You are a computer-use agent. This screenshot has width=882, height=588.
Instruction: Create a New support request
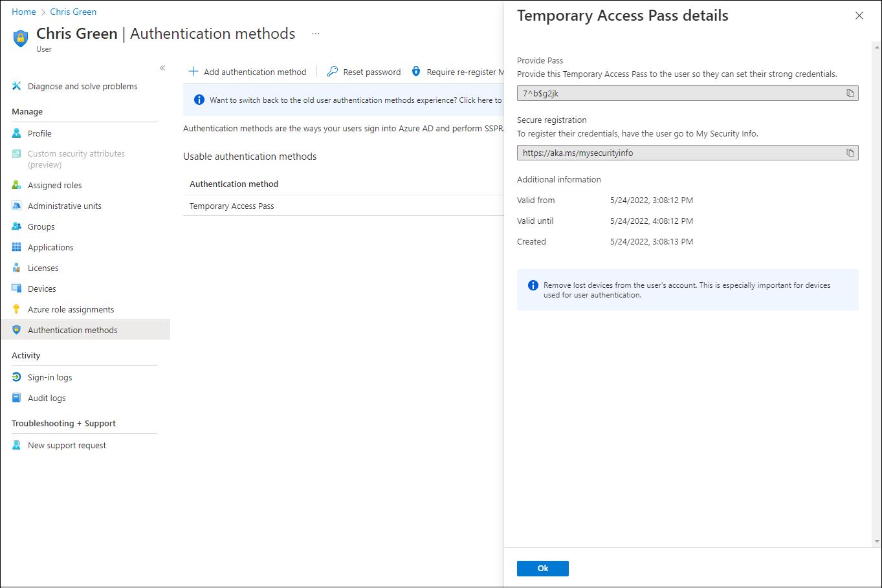click(67, 444)
